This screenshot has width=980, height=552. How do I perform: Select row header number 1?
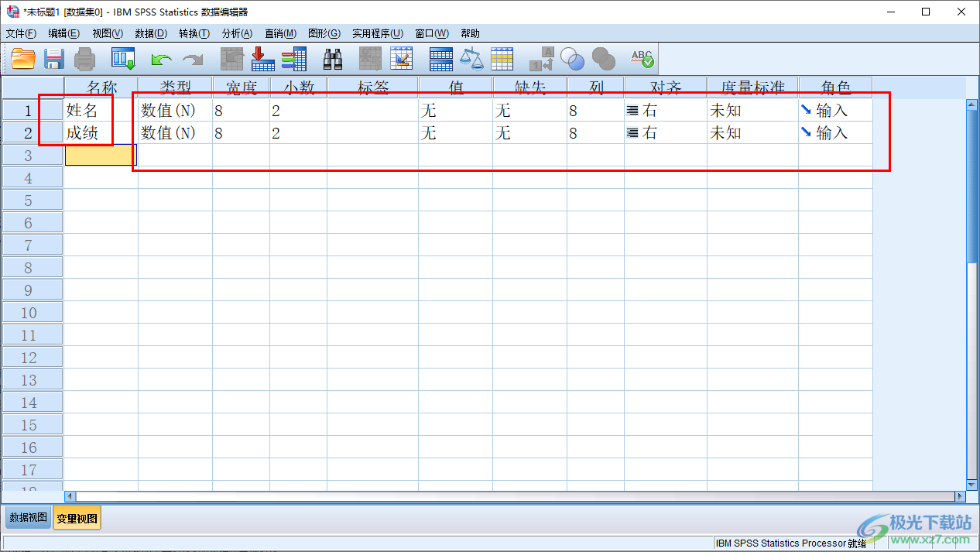(x=32, y=111)
